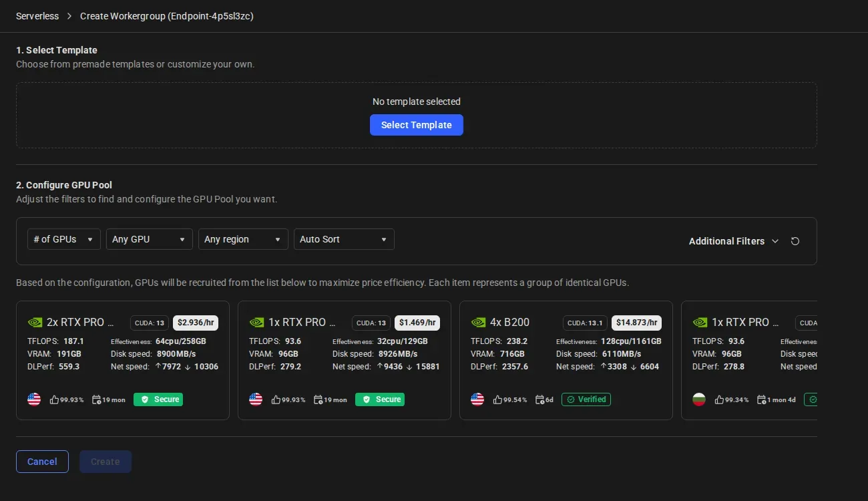
Task: Open the Any GPU dropdown
Action: click(150, 239)
